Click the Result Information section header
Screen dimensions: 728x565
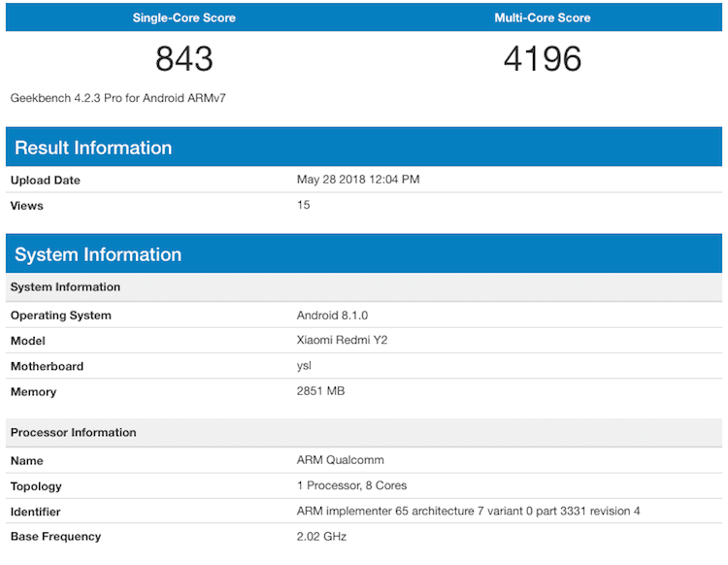point(364,148)
